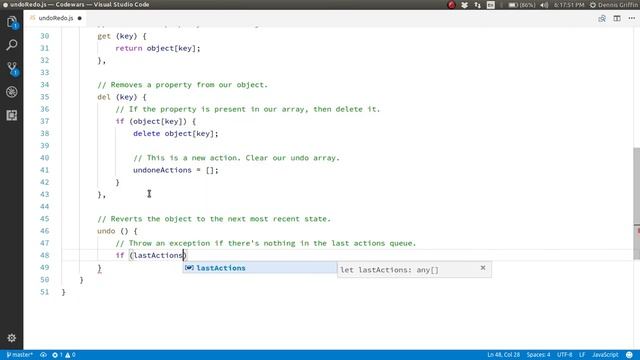640x360 pixels.
Task: Open the Extensions view
Action: [11, 115]
